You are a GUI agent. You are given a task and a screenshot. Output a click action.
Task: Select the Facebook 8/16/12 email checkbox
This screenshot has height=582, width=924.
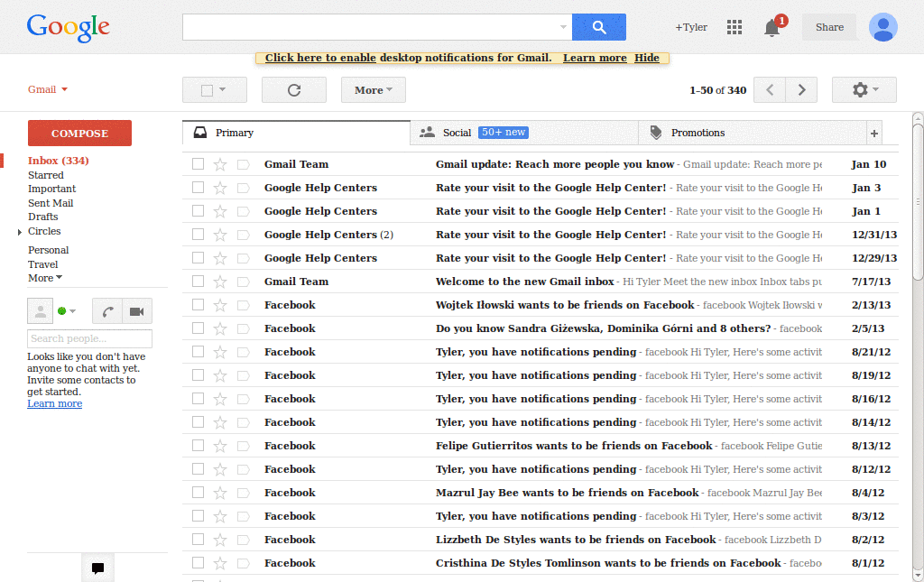coord(198,398)
